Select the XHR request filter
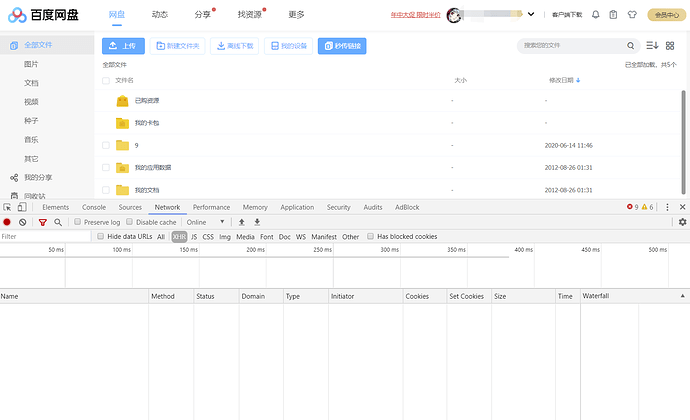Image resolution: width=690 pixels, height=420 pixels. (179, 237)
